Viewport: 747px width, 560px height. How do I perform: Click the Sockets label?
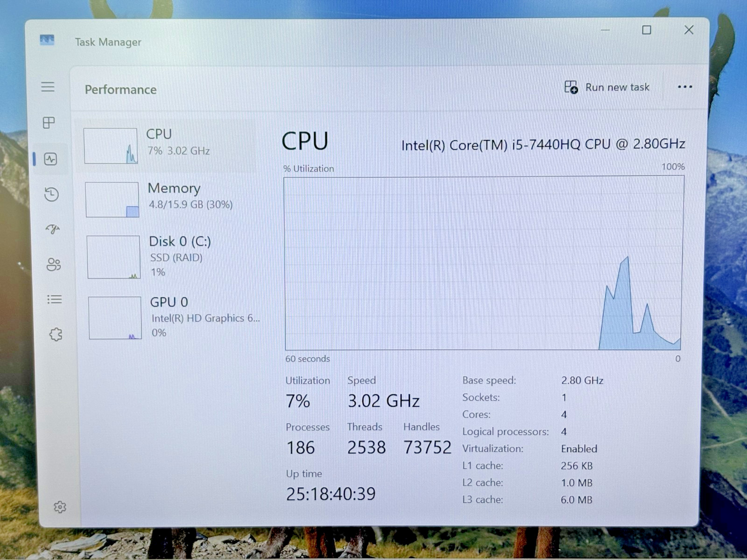[x=481, y=398]
